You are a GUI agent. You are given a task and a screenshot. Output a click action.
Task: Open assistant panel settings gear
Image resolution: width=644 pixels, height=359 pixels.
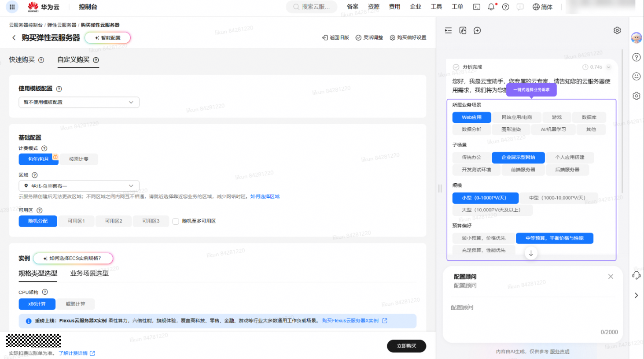pos(617,30)
